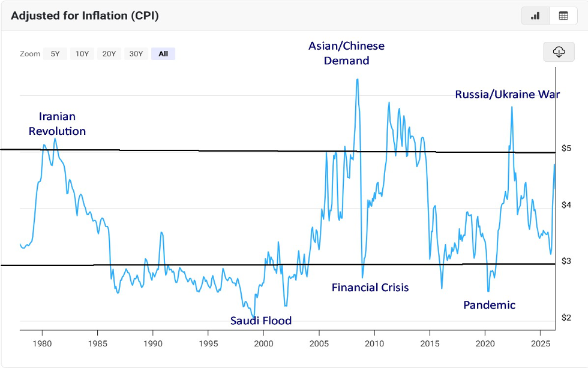Click the 2000 x-axis year label

tap(263, 343)
